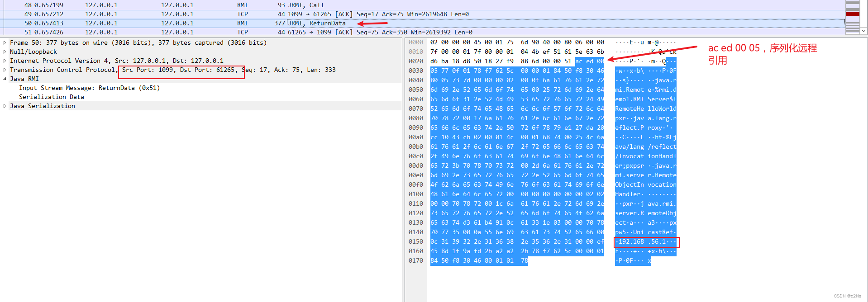Expand the Null/Loopback tree node
The image size is (868, 302).
click(x=5, y=52)
